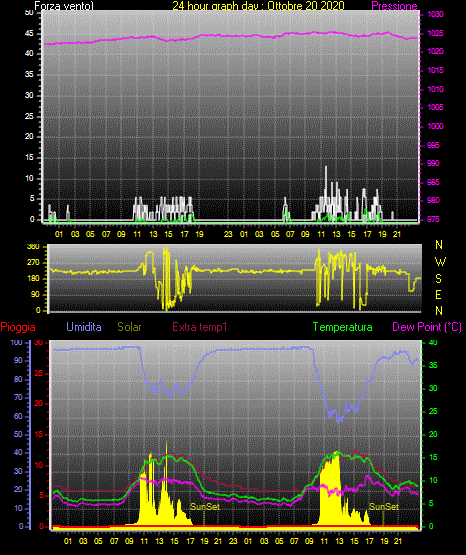Click the 45 wind speed axis value
Image resolution: width=466 pixels, height=555 pixels.
[x=29, y=34]
